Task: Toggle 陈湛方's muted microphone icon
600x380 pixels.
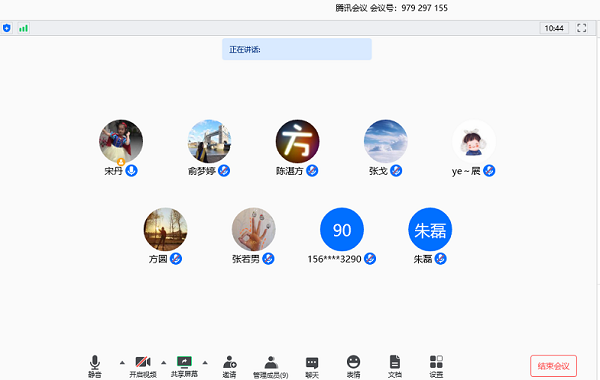Action: (312, 171)
